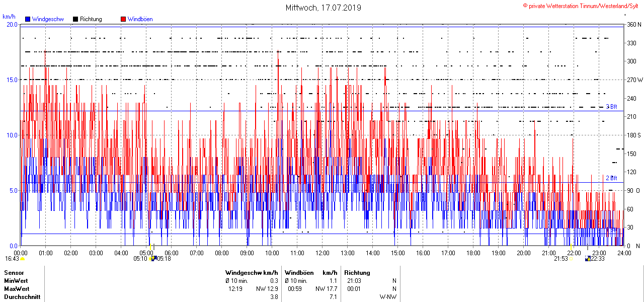Click the minimum gust value 1.1
The image size is (644, 302).
pos(333,281)
